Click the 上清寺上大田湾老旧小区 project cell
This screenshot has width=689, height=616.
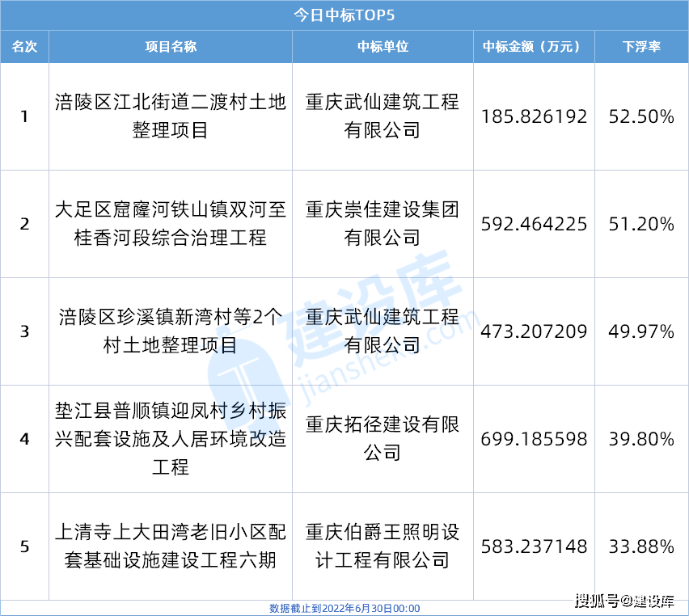(171, 546)
